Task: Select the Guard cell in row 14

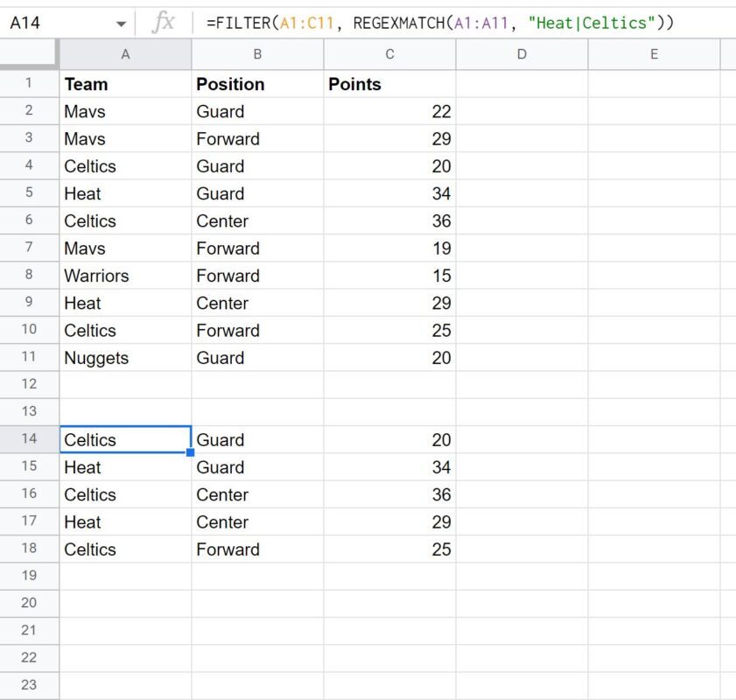Action: click(257, 439)
